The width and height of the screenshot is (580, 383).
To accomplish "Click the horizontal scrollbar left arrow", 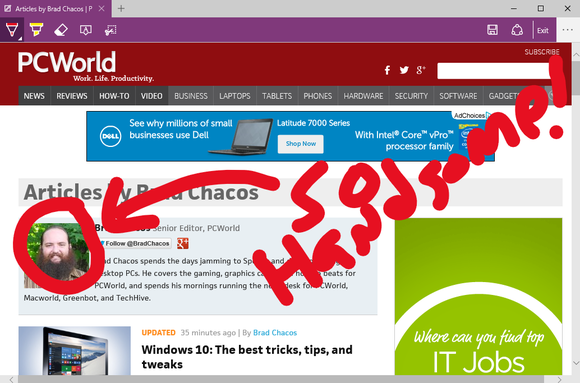I will pos(12,379).
